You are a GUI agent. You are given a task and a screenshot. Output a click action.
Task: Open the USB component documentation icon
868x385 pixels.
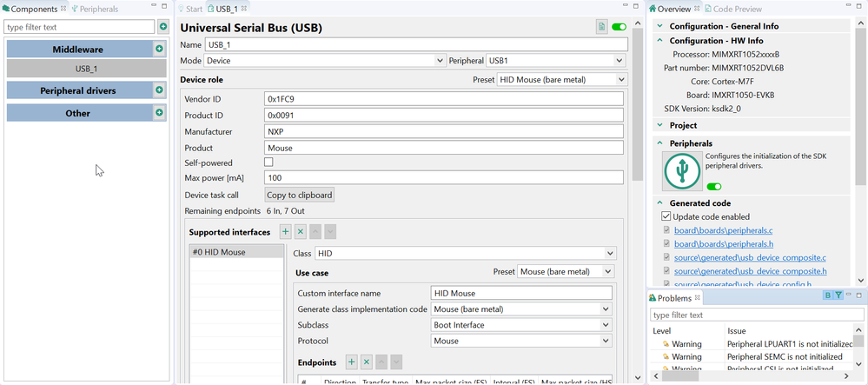(x=601, y=27)
